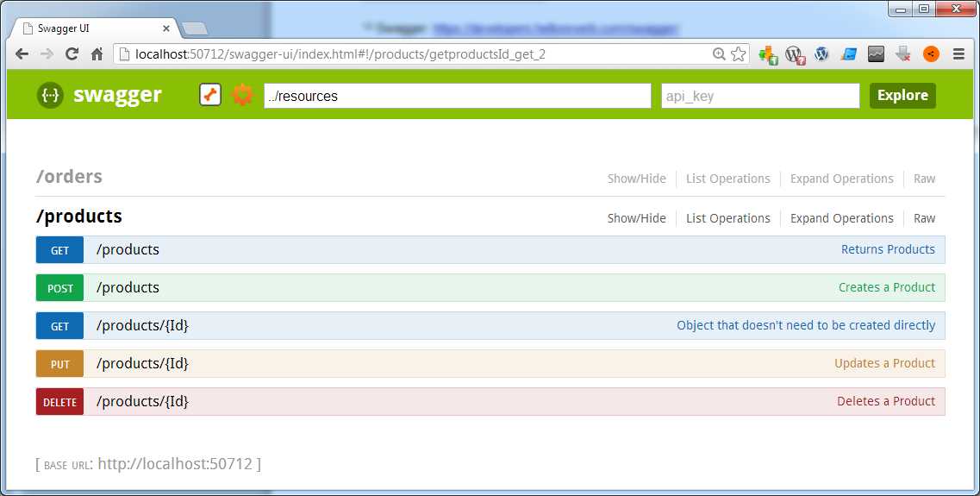The image size is (980, 496).
Task: Click the api_key input field
Action: [760, 96]
